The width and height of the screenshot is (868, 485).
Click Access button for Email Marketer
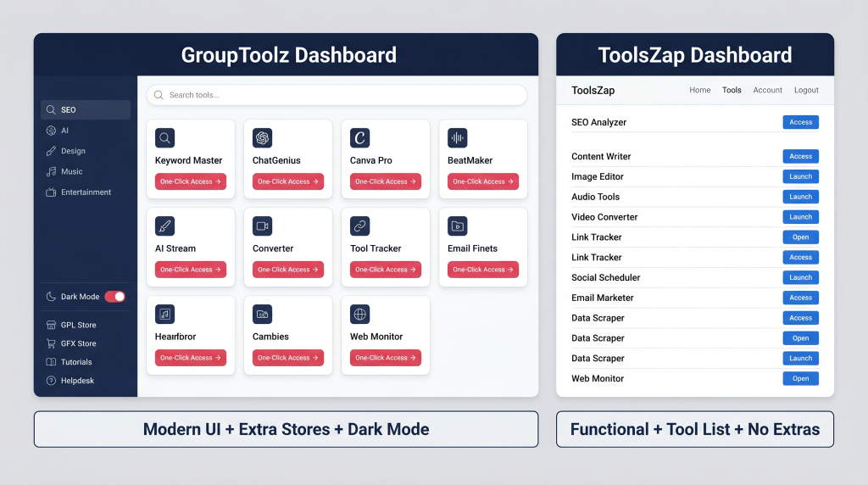pos(800,298)
